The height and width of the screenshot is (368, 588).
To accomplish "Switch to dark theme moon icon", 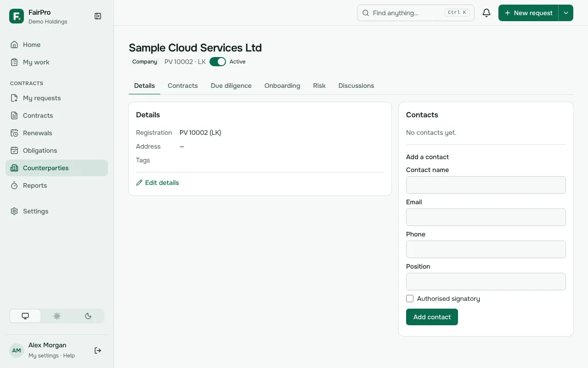I will pyautogui.click(x=88, y=316).
